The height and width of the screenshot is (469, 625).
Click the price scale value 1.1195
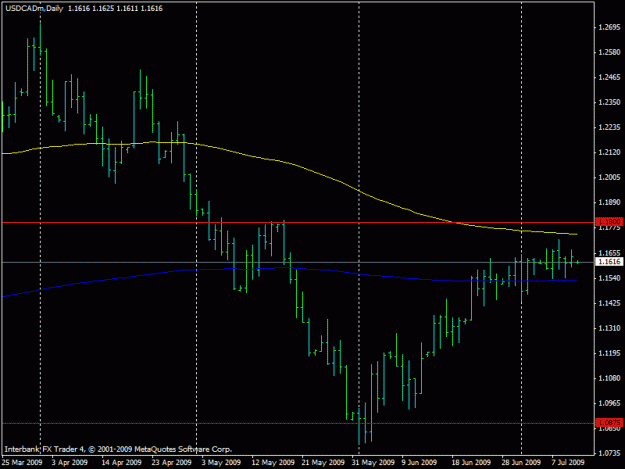coord(610,353)
